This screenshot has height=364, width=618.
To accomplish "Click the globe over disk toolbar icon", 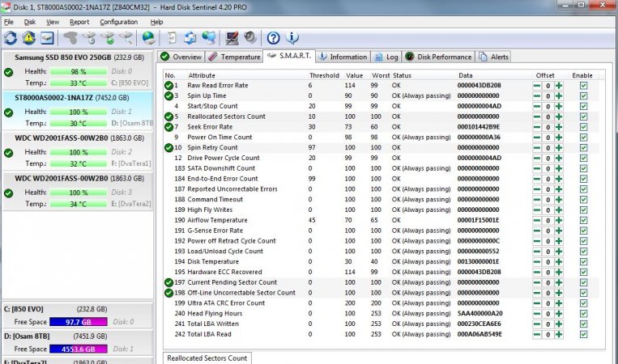I will tap(148, 38).
